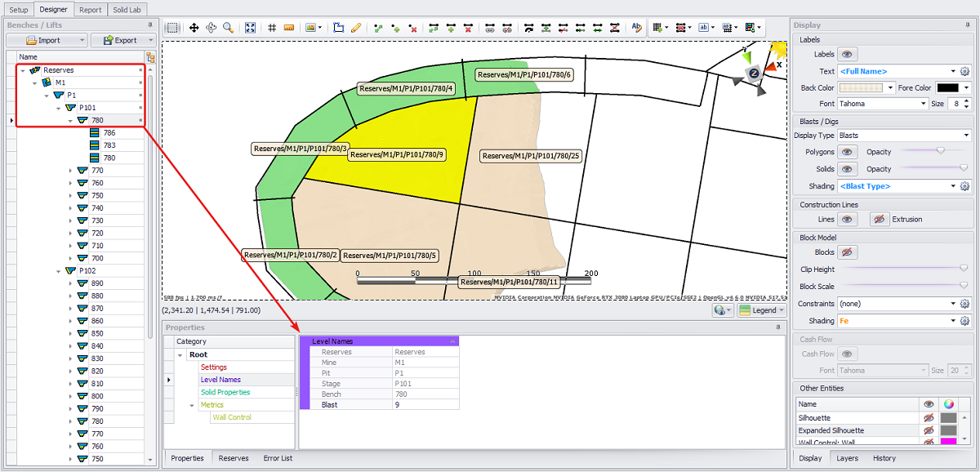This screenshot has height=472, width=980.
Task: Select the rectangular selection tool
Action: pos(172,28)
